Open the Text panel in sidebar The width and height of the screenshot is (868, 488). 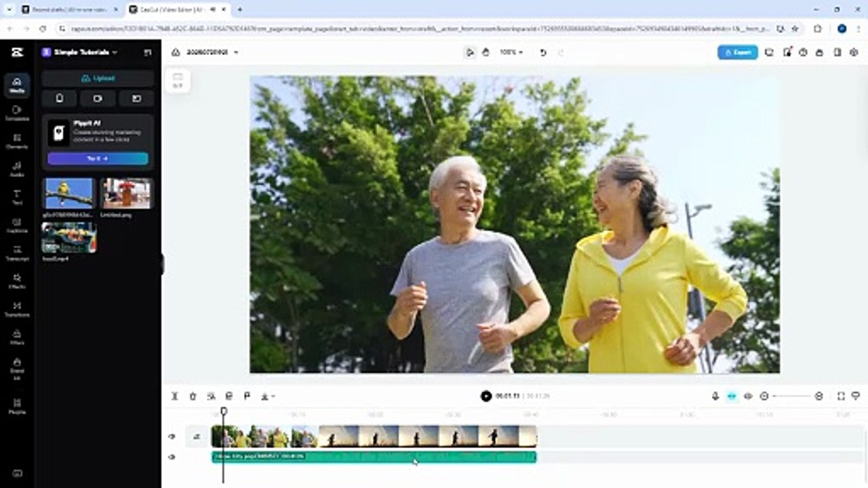click(17, 197)
